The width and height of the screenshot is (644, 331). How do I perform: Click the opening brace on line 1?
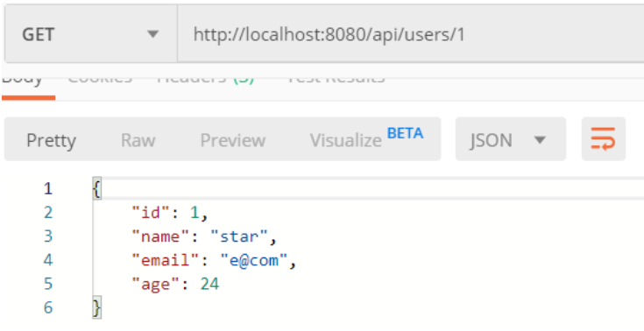(x=96, y=189)
